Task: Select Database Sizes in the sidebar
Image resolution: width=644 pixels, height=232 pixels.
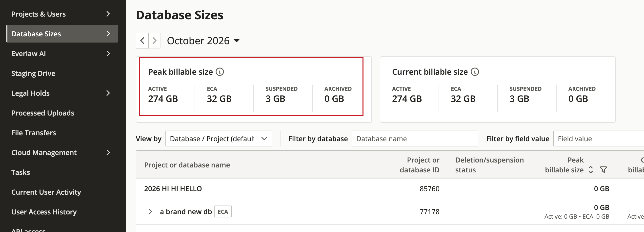Action: (x=62, y=34)
